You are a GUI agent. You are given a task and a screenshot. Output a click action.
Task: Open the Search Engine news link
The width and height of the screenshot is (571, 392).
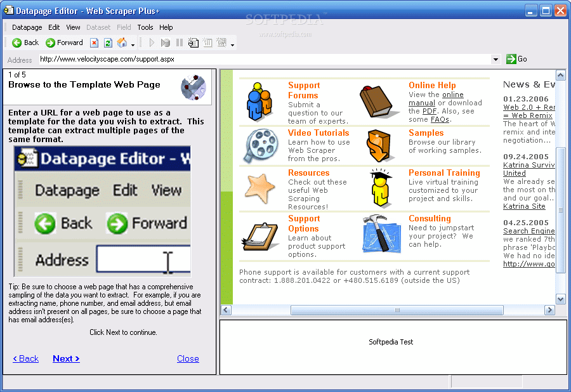528,231
